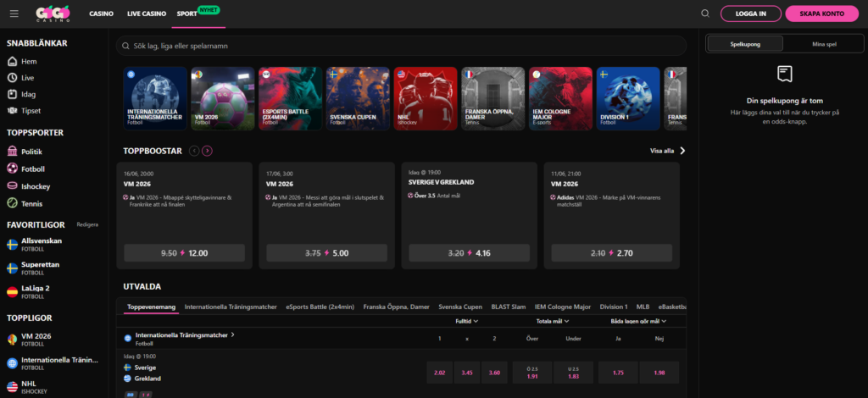Open Internationella Träningsmatcher thumbnail card
This screenshot has height=398, width=868.
155,98
